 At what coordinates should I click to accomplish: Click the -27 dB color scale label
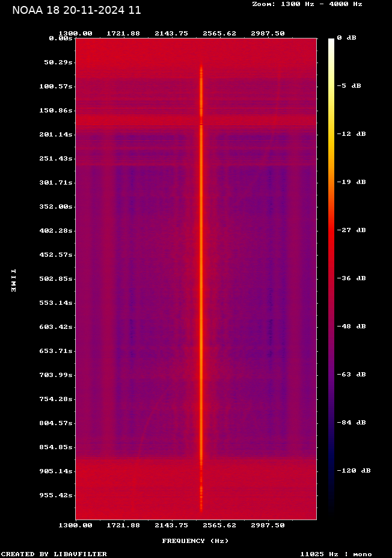[x=351, y=230]
